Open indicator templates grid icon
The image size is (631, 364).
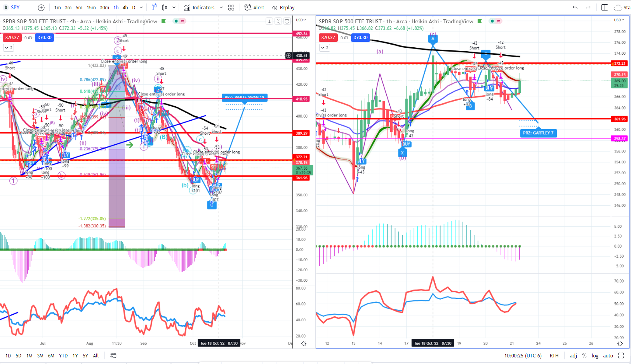[x=231, y=7]
